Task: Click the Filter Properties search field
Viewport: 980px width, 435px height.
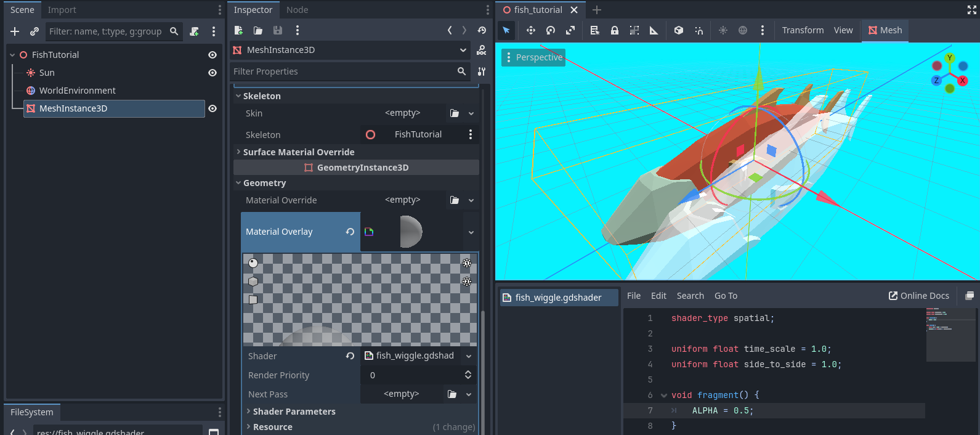Action: click(x=342, y=71)
